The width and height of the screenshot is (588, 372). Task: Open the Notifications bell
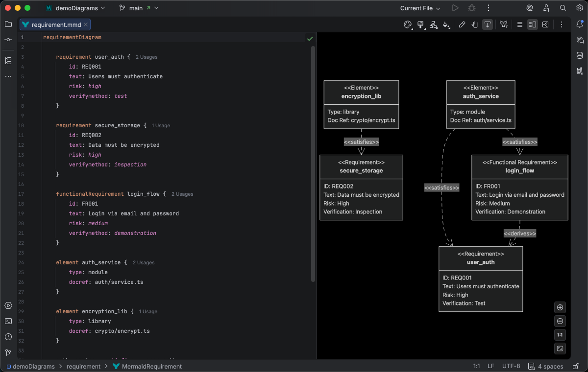pos(580,24)
